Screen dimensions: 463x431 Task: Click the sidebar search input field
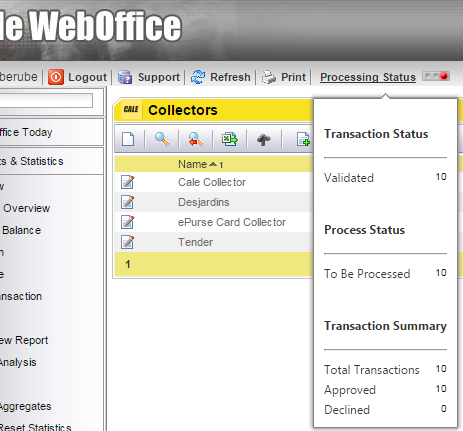click(46, 100)
